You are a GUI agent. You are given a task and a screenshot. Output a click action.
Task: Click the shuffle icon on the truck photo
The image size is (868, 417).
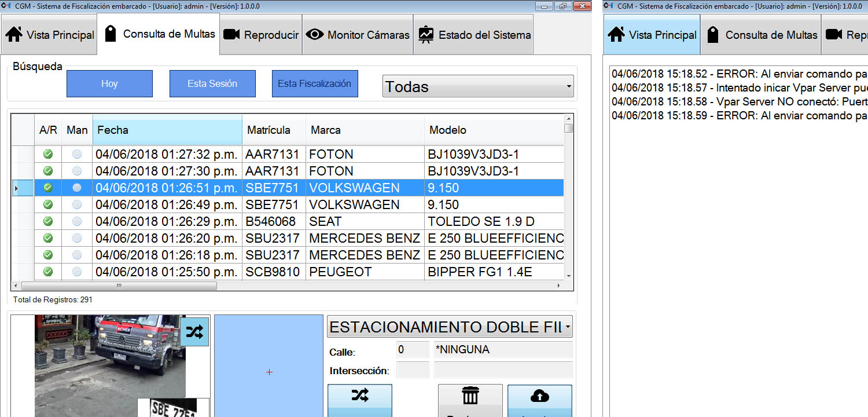tap(194, 332)
